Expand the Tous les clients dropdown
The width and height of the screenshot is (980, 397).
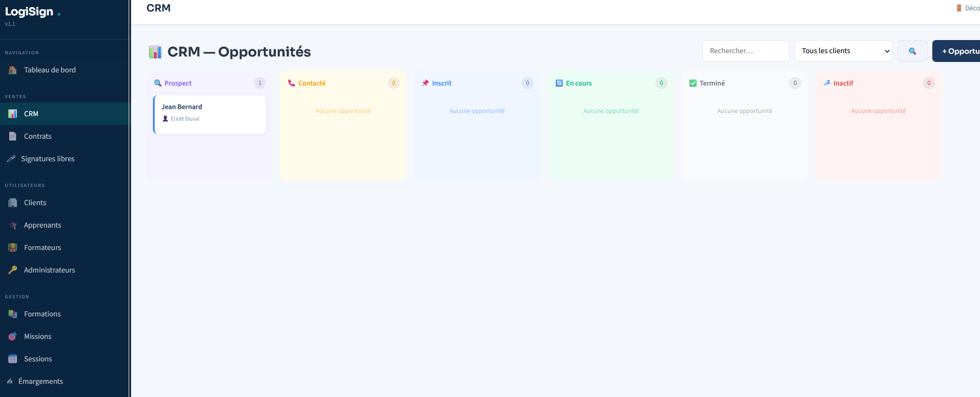coord(843,51)
